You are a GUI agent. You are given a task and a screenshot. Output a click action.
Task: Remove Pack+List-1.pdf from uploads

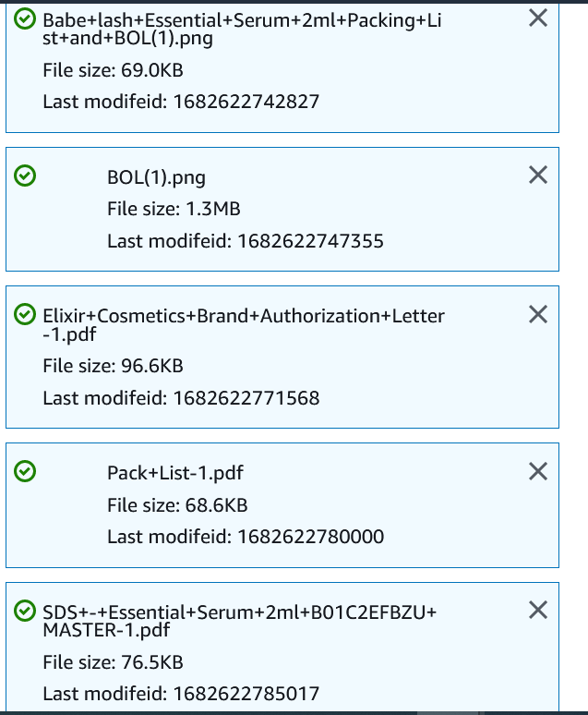click(538, 471)
